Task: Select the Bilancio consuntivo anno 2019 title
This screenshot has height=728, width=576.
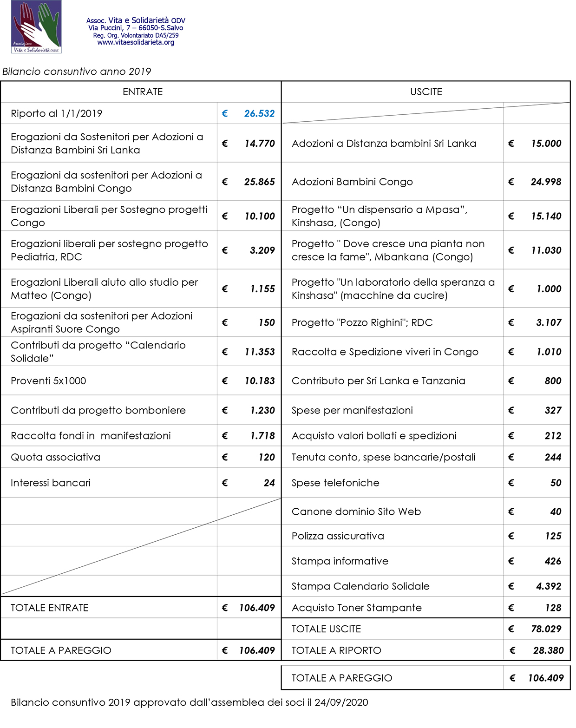Action: click(77, 72)
